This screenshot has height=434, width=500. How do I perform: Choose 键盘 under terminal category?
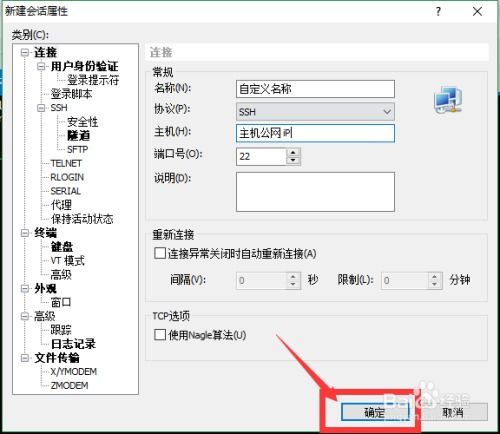coord(62,247)
